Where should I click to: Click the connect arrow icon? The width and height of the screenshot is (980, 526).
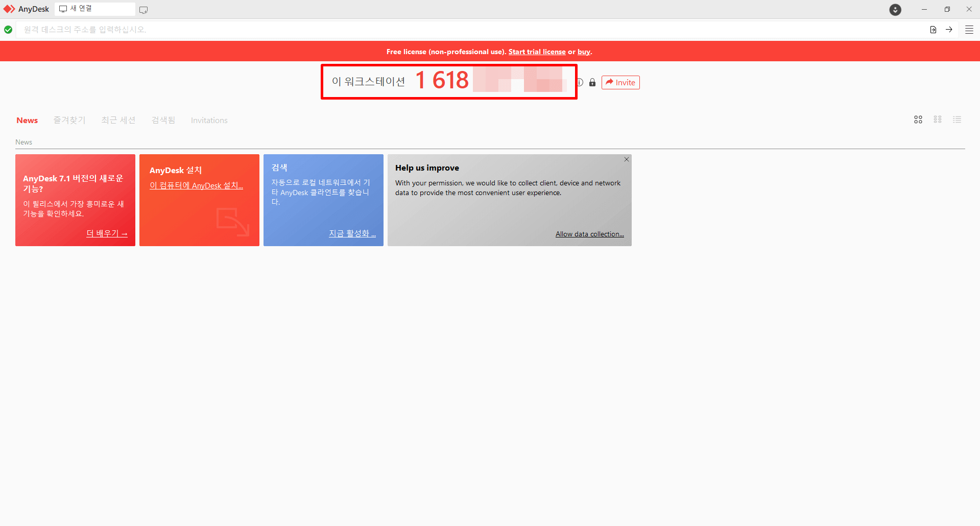(x=949, y=30)
